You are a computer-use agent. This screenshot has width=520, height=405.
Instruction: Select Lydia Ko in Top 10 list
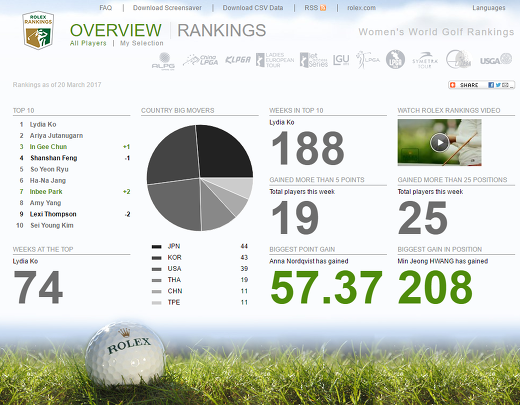tap(43, 124)
